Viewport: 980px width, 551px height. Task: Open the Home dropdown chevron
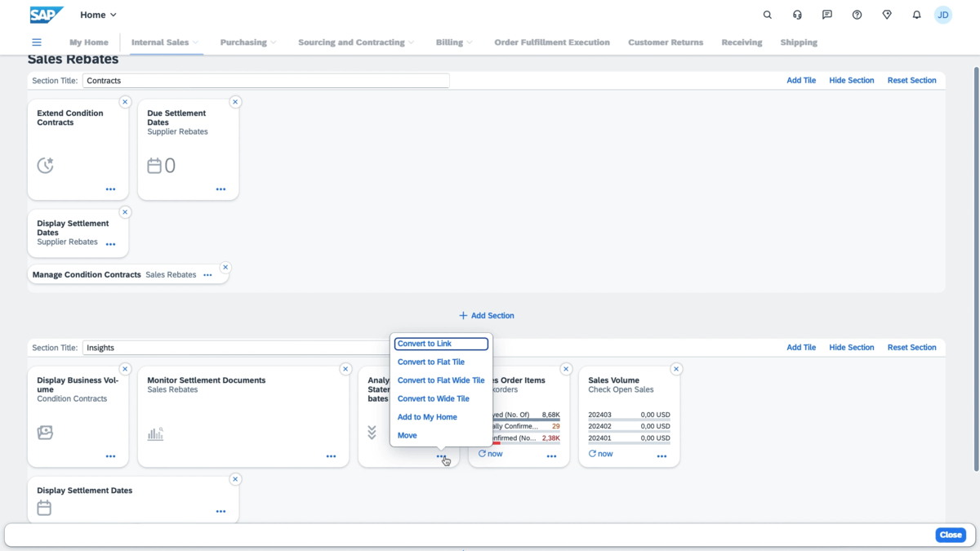114,14
